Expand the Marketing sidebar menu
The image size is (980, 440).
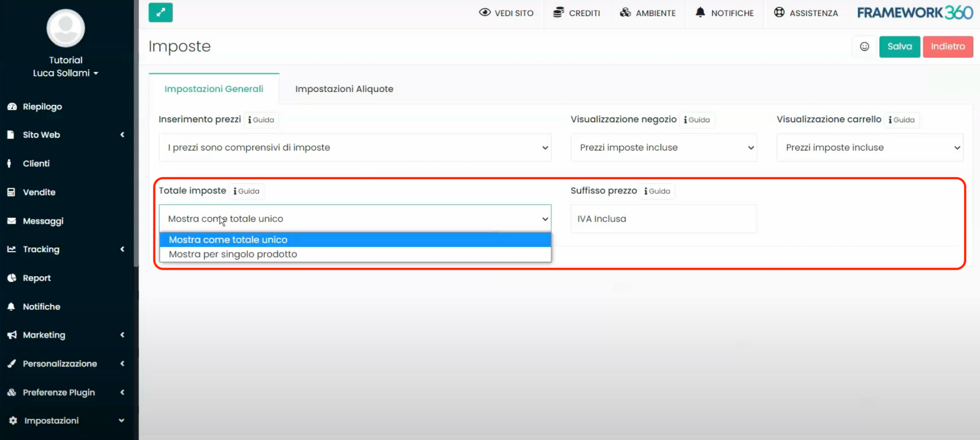66,335
